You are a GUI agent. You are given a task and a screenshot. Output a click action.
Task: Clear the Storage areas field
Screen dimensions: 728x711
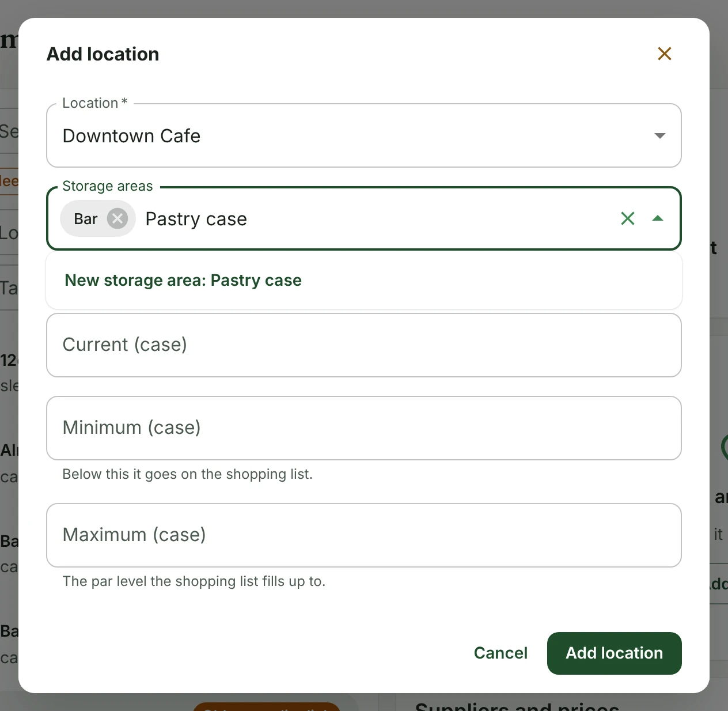coord(628,218)
